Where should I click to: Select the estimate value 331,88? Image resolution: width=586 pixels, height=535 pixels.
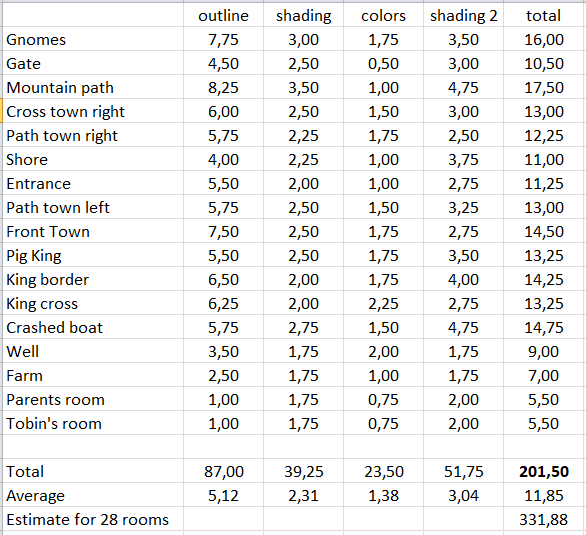coord(544,519)
